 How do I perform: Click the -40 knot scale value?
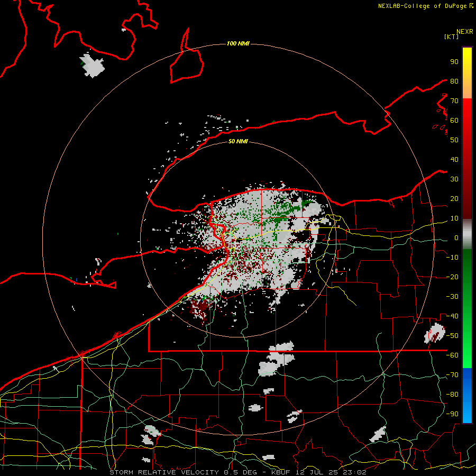(x=452, y=316)
